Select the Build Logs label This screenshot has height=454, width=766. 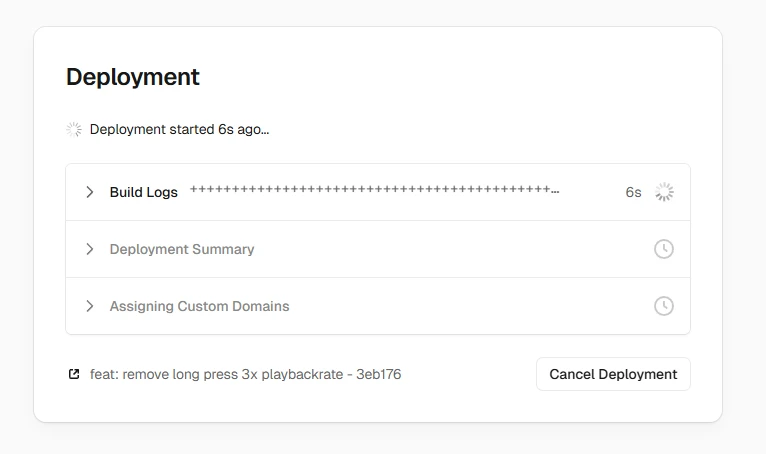pyautogui.click(x=144, y=192)
